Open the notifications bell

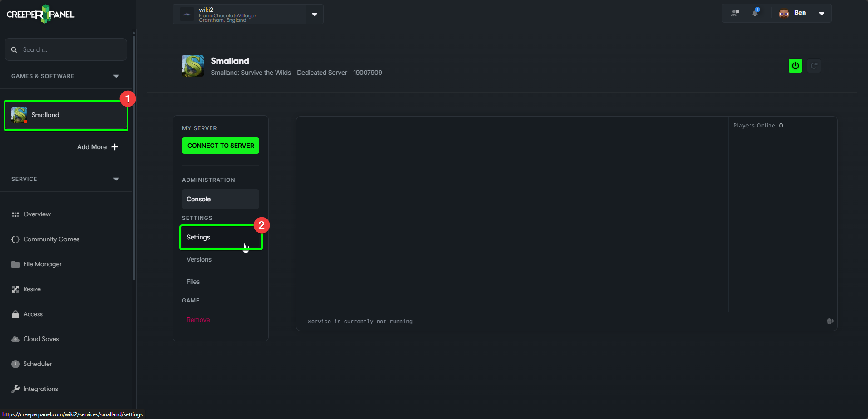pos(755,13)
